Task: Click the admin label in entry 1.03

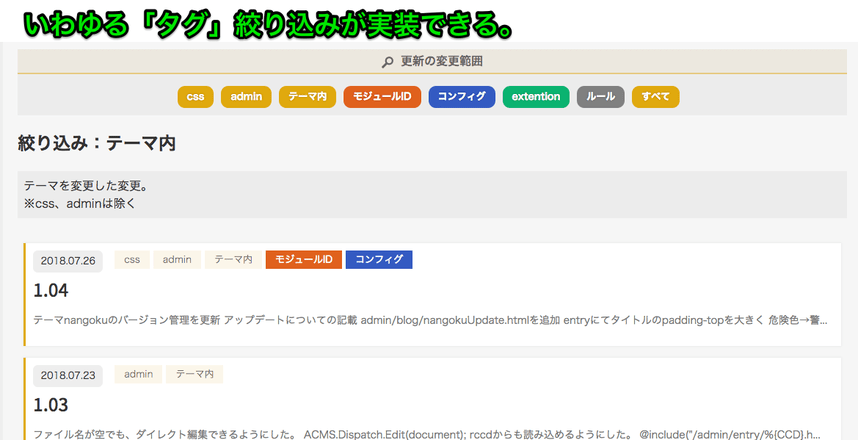Action: pos(138,374)
